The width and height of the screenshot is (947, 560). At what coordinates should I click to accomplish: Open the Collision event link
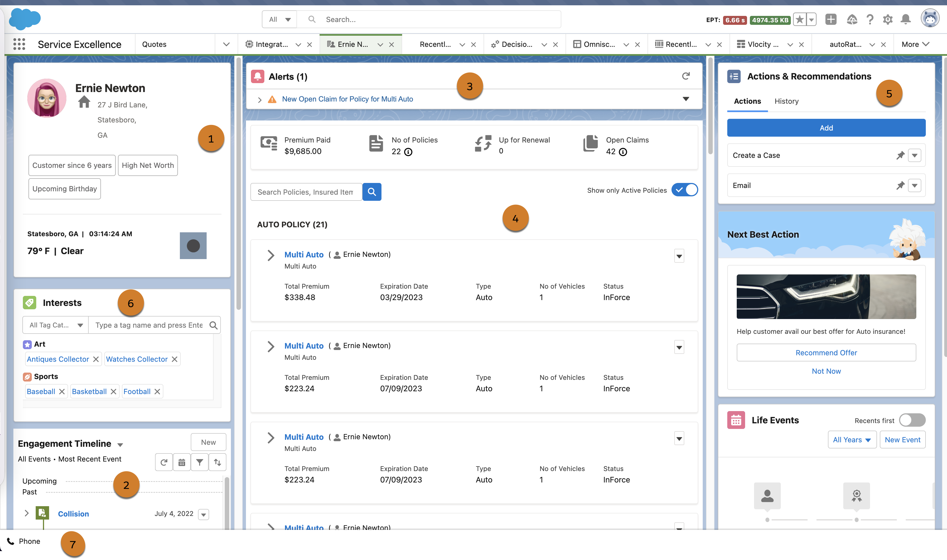(x=73, y=514)
